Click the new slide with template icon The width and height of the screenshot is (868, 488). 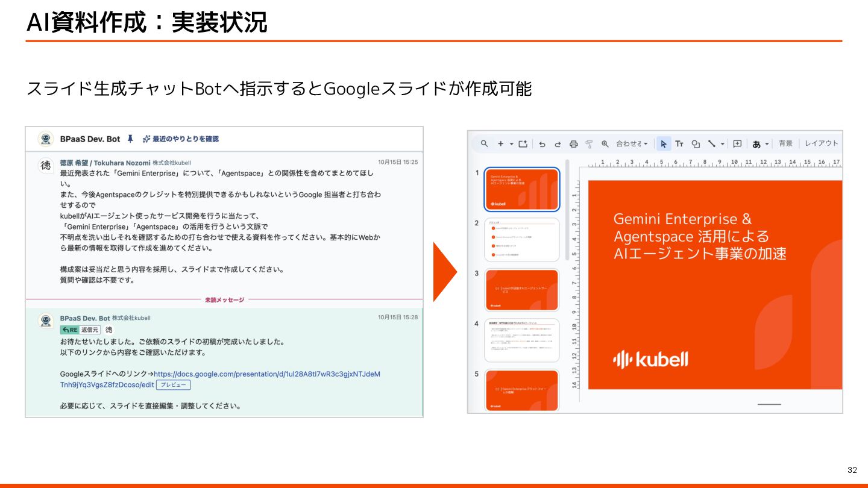523,143
